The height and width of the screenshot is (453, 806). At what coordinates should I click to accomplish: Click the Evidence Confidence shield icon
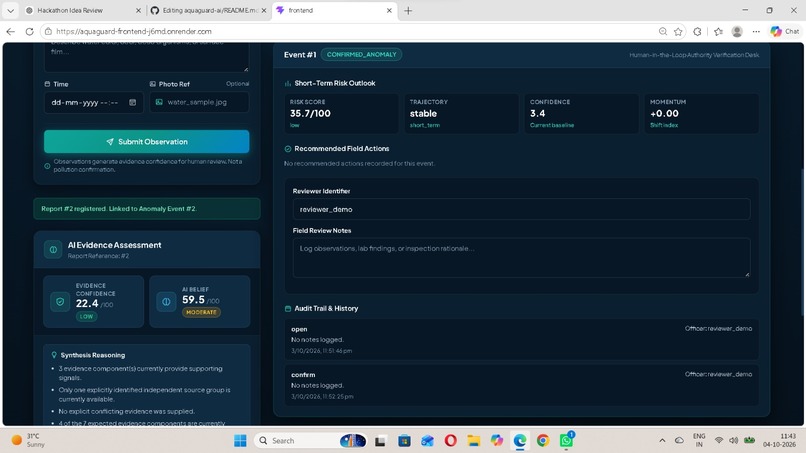[x=60, y=302]
